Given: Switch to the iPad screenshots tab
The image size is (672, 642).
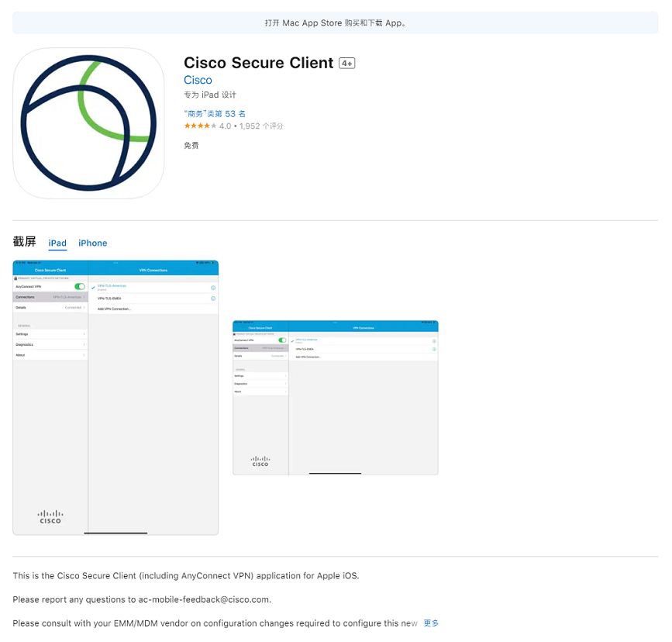Looking at the screenshot, I should tap(57, 243).
